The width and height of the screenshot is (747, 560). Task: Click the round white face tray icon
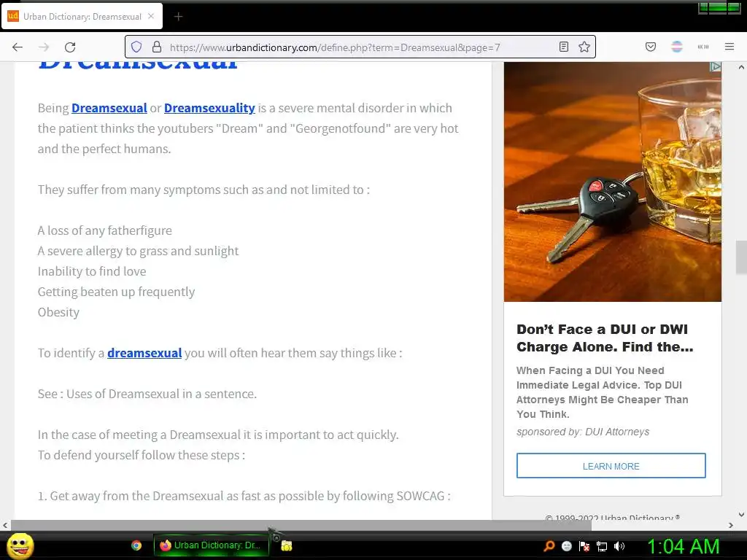pos(567,546)
